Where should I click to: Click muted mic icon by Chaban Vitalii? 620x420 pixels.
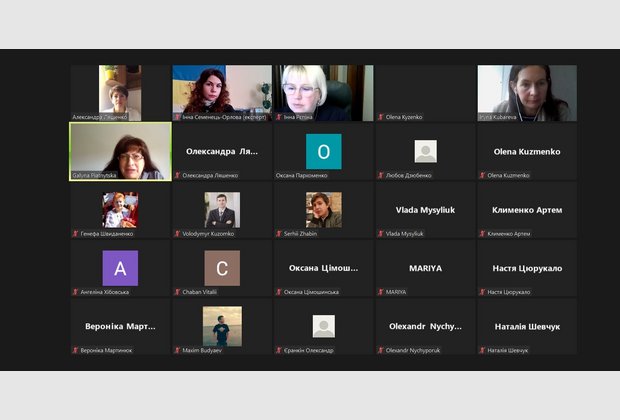(177, 292)
